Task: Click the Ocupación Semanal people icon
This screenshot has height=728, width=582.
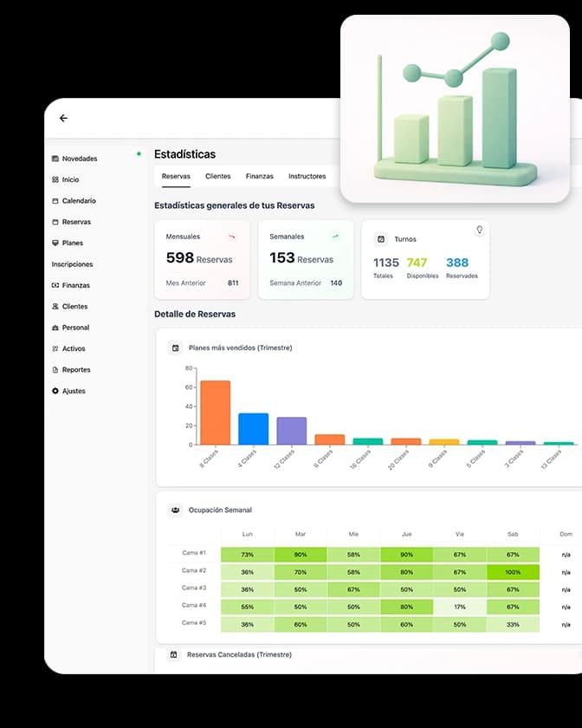Action: point(175,510)
